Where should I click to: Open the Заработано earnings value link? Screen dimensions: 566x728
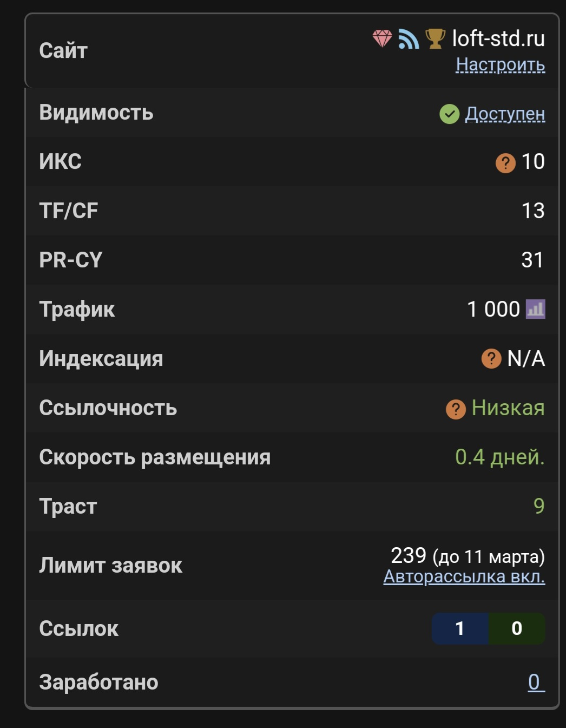tap(535, 682)
